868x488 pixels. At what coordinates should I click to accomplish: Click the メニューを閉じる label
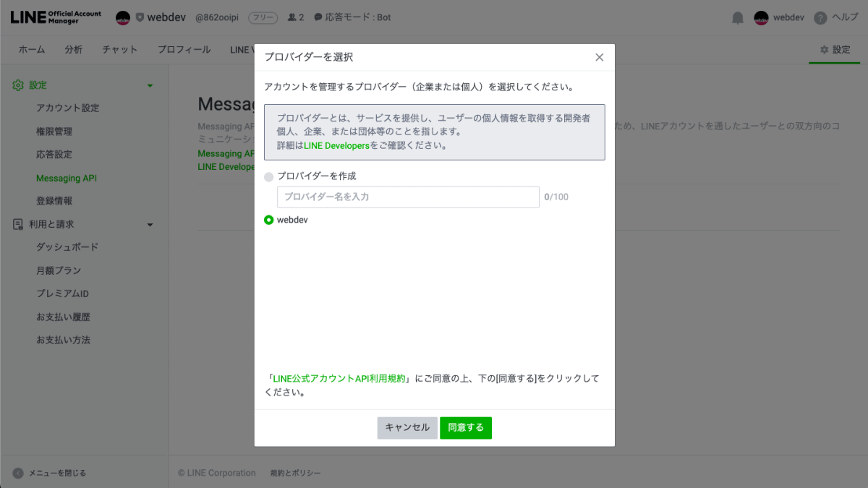pyautogui.click(x=57, y=473)
